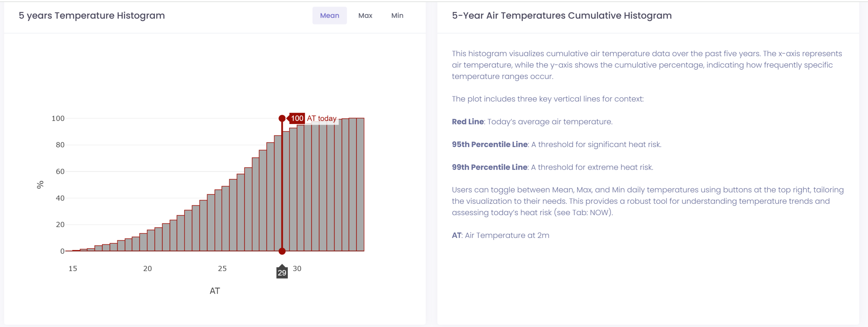The width and height of the screenshot is (868, 327).
Task: Click the x-axis tick label 25
Action: click(222, 269)
